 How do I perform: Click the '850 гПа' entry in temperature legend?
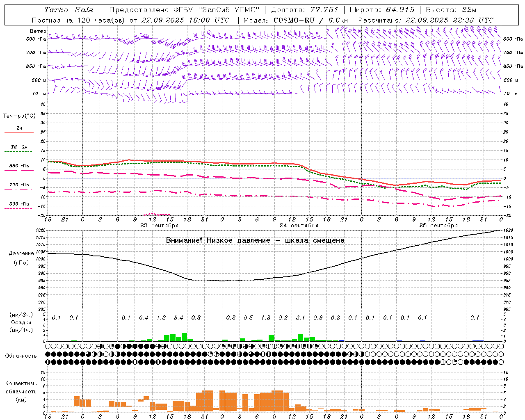pos(19,166)
